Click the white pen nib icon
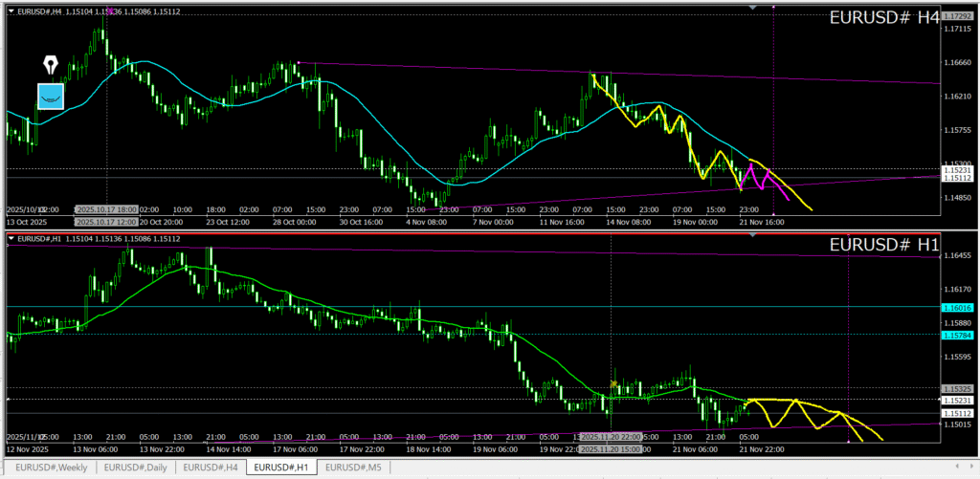This screenshot has height=479, width=980. point(51,66)
